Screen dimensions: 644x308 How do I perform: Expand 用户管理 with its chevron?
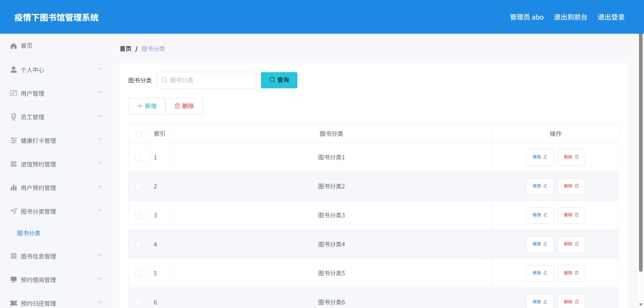click(99, 92)
